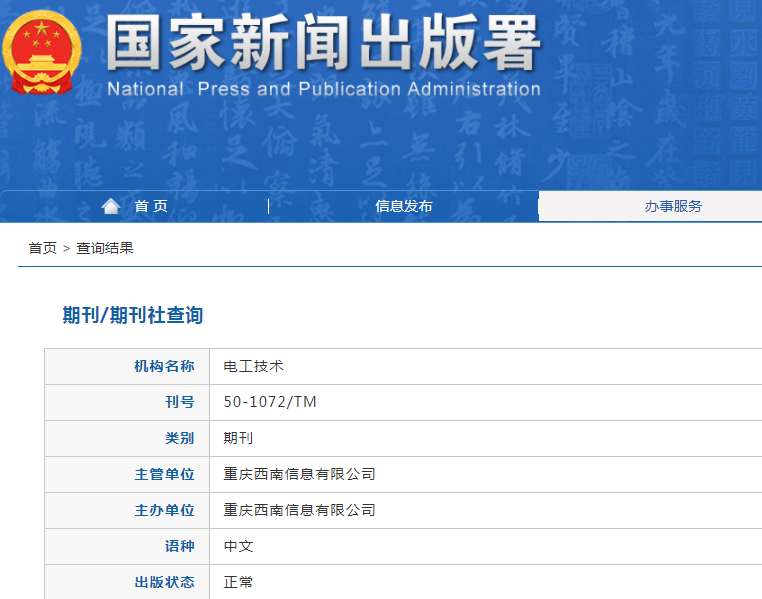Click the 出版状态 row label
Viewport: 762px width, 599px height.
[x=164, y=582]
